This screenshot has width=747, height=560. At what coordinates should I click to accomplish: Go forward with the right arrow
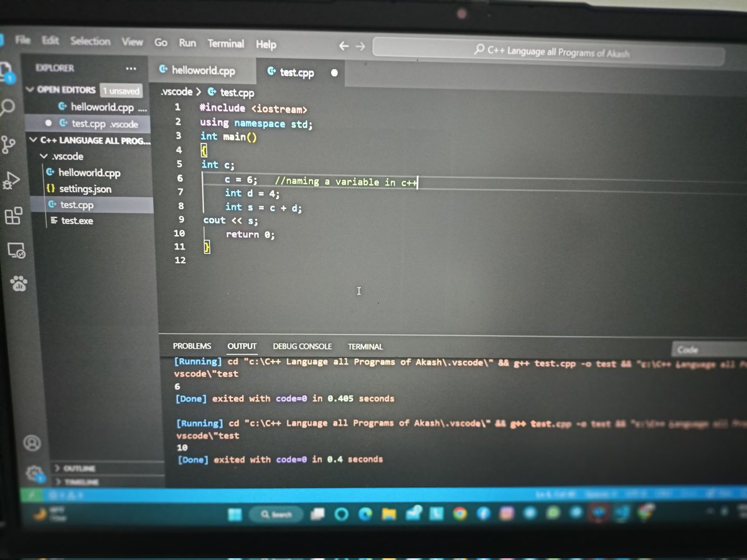point(360,46)
